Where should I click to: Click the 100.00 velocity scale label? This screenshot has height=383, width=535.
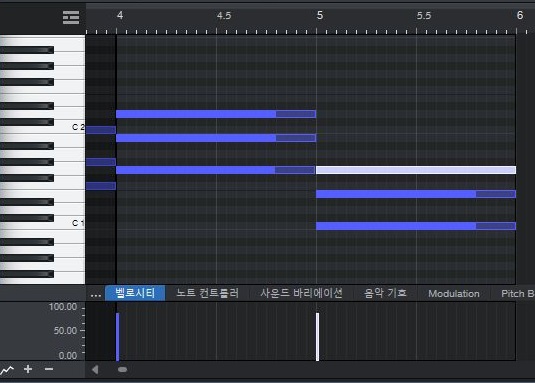[63, 307]
